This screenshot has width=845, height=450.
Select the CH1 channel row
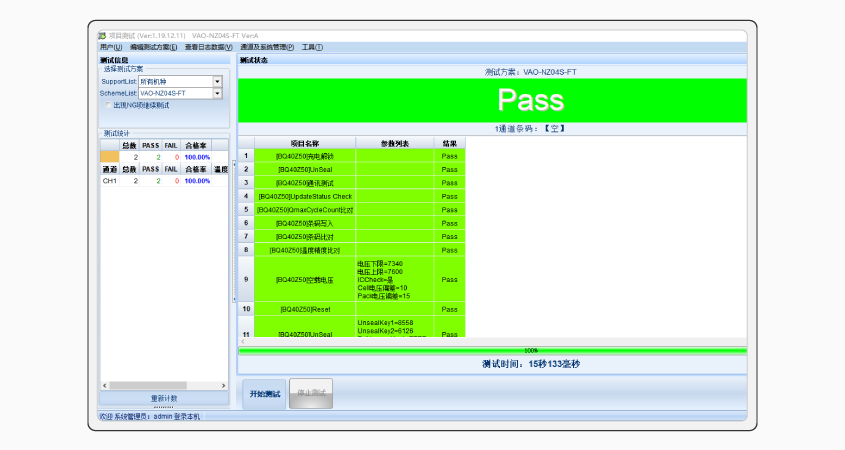[109, 181]
